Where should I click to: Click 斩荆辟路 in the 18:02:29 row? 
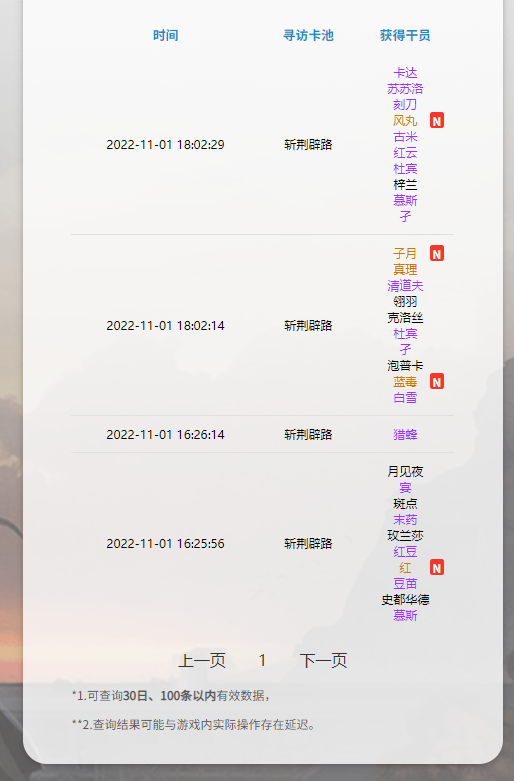(x=308, y=144)
